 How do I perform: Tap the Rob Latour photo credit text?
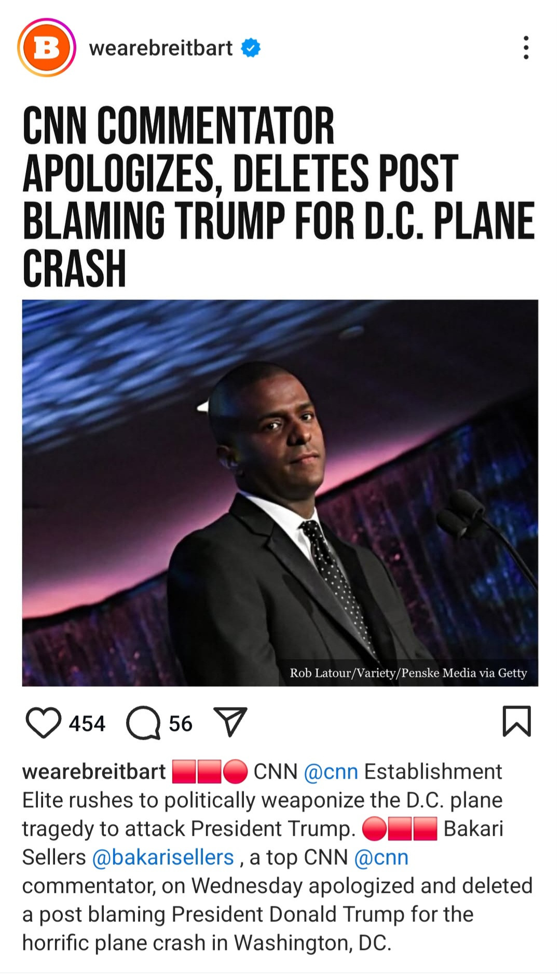pos(408,673)
